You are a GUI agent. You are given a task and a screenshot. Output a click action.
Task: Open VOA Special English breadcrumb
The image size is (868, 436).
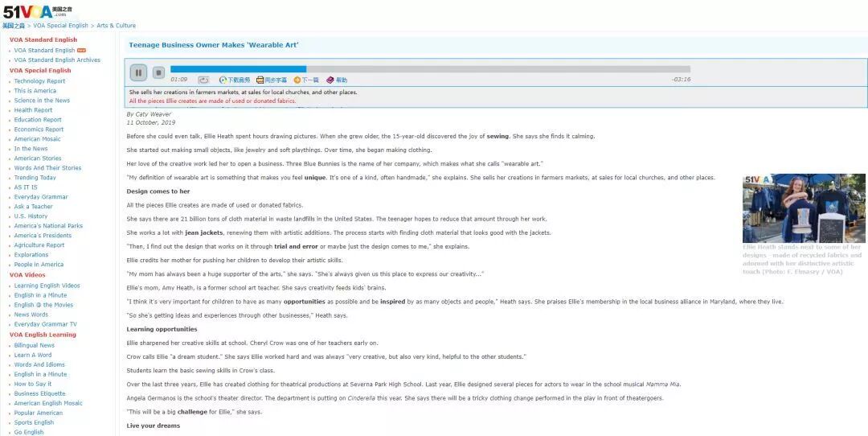coord(60,26)
